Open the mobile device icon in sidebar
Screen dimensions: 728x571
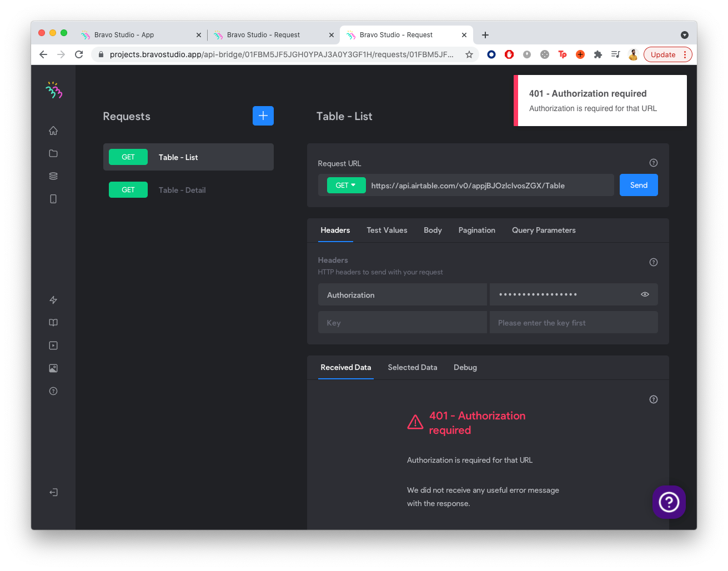pos(53,199)
